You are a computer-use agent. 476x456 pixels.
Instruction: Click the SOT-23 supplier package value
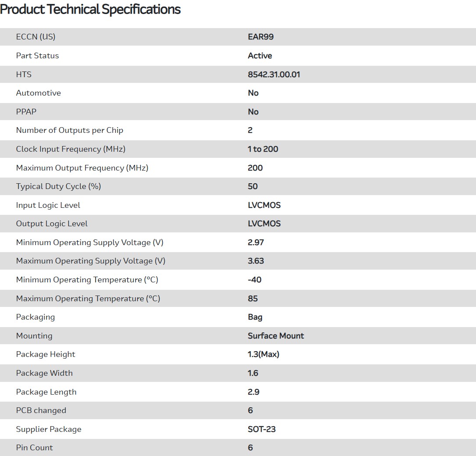(261, 429)
